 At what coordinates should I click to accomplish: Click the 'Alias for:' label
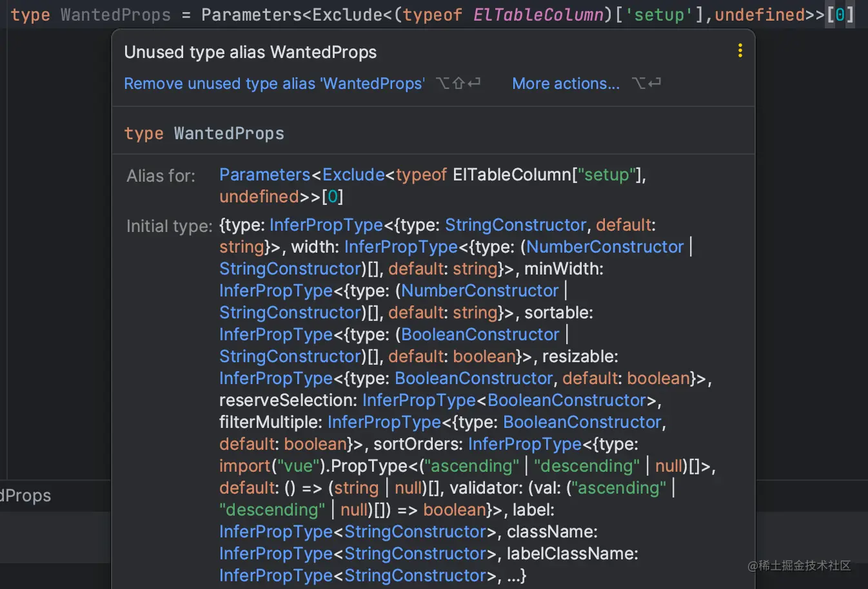point(161,176)
